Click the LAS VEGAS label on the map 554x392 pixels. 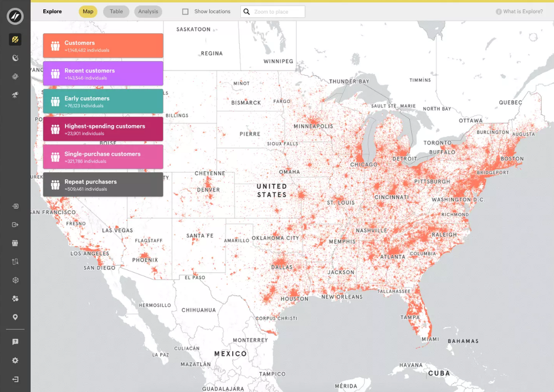(117, 230)
